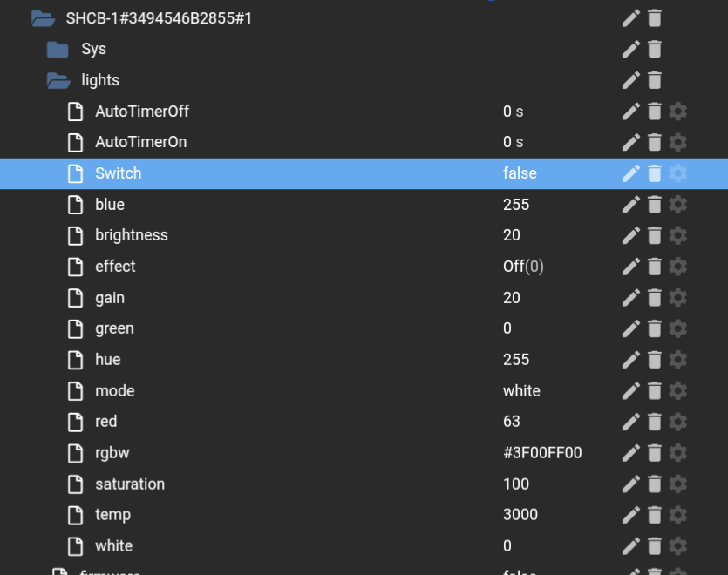Open gear settings for effect state
Viewport: 728px width, 575px height.
[x=678, y=267]
